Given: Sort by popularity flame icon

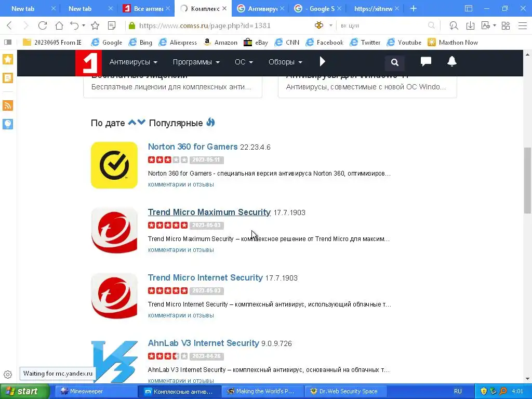Looking at the screenshot, I should pyautogui.click(x=210, y=122).
